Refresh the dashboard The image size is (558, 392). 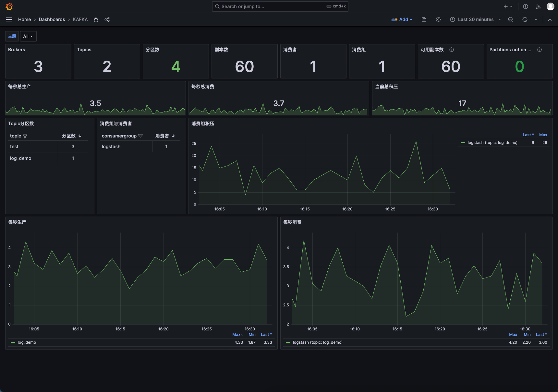click(x=525, y=19)
